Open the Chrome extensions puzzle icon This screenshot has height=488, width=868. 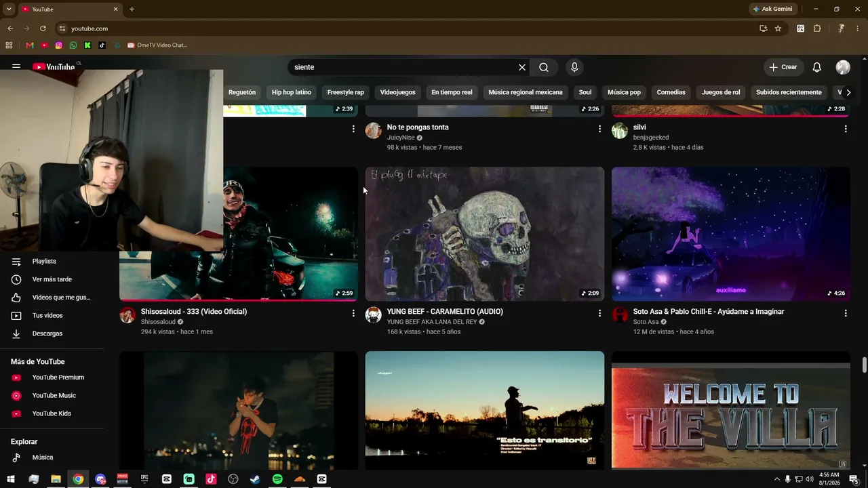(x=817, y=28)
